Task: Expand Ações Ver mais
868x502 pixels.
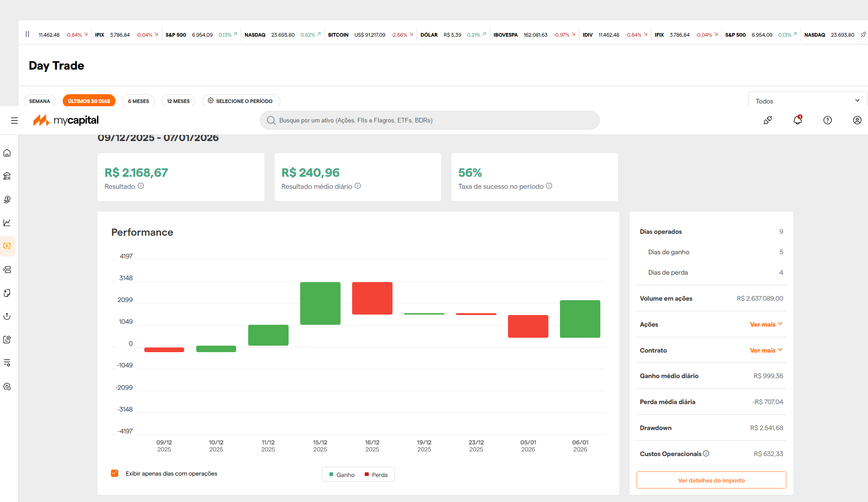Action: pyautogui.click(x=766, y=324)
